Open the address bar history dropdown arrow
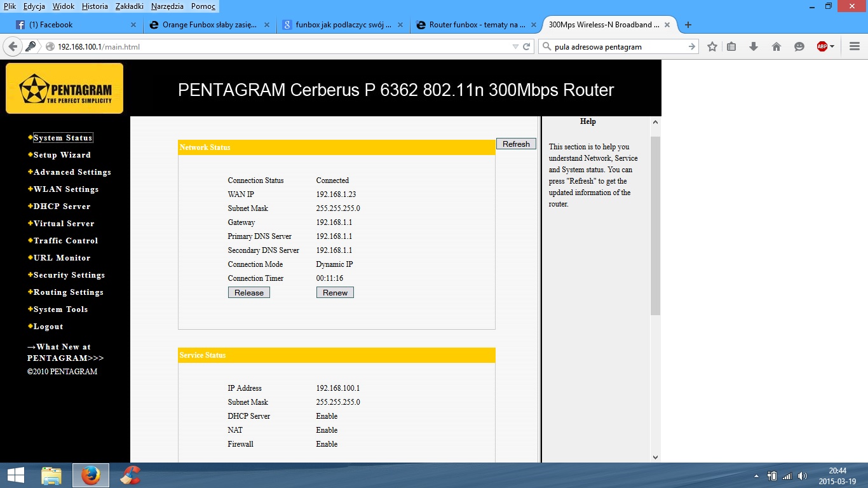 coord(515,47)
